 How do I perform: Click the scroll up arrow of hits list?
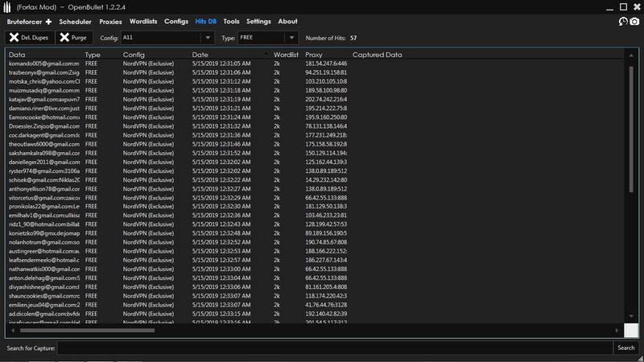631,55
